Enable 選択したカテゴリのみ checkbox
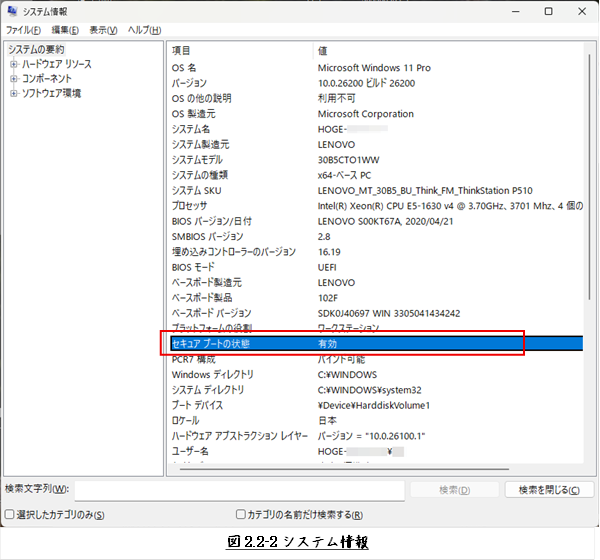Viewport: 600px width, 560px height. (x=10, y=515)
